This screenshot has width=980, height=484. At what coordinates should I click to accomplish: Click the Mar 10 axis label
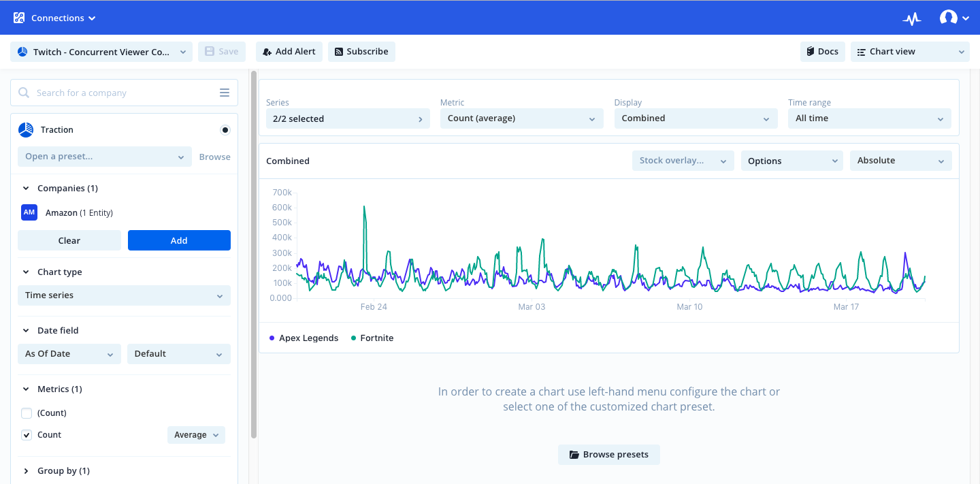click(689, 307)
